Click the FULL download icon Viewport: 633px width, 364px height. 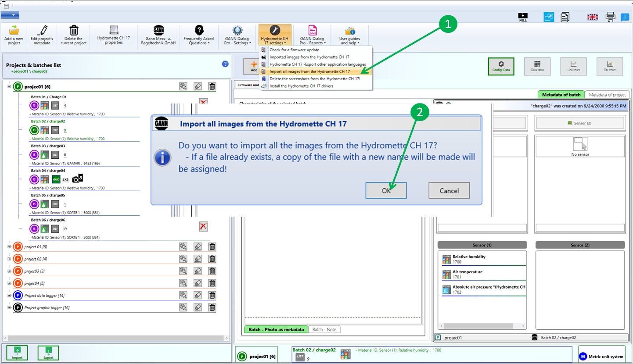coord(523,17)
